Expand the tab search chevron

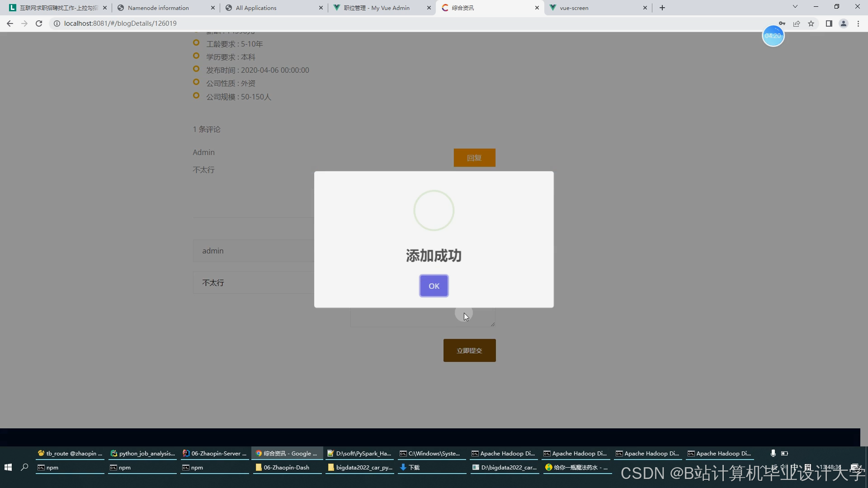[x=795, y=7]
